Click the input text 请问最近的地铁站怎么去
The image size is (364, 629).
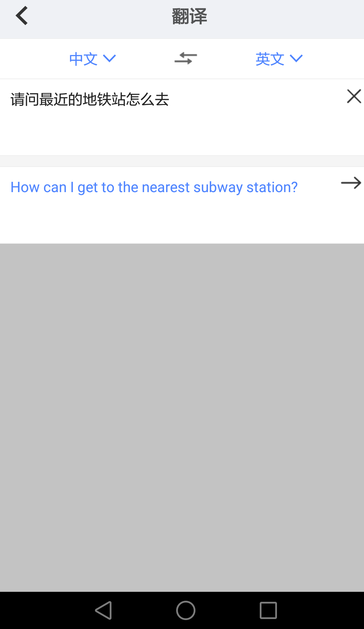coord(89,100)
